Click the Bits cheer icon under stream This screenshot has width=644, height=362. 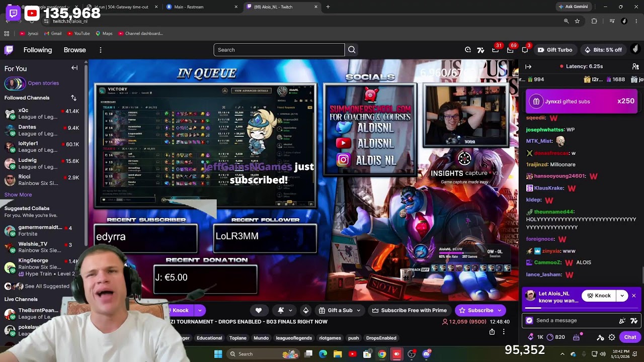[305, 310]
